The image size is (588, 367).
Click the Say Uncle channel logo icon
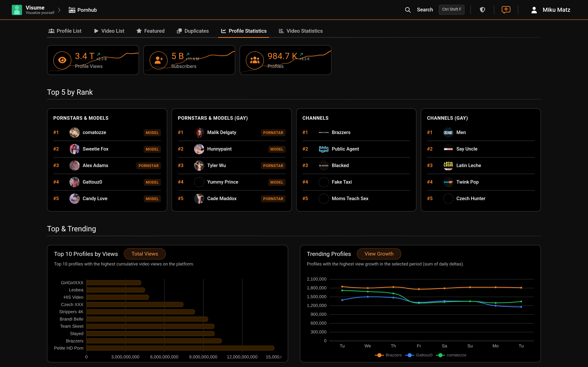tap(448, 149)
